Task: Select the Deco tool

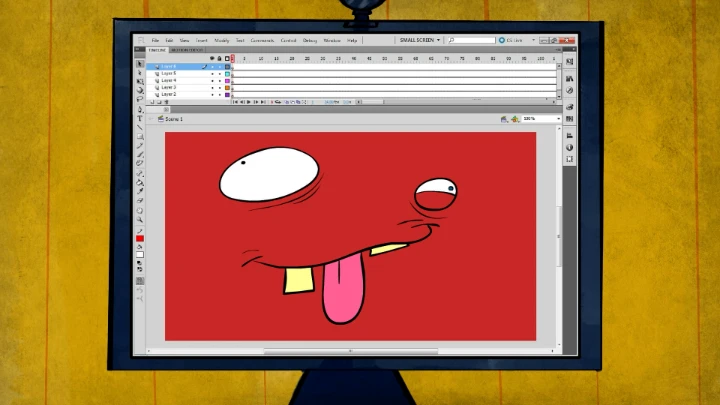Action: click(140, 163)
